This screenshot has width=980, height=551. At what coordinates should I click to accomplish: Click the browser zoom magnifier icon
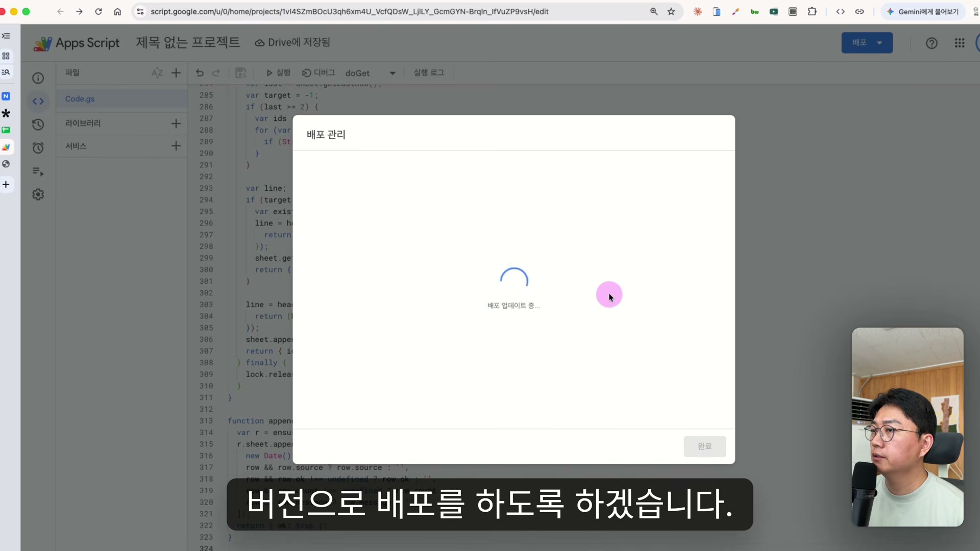pyautogui.click(x=654, y=11)
